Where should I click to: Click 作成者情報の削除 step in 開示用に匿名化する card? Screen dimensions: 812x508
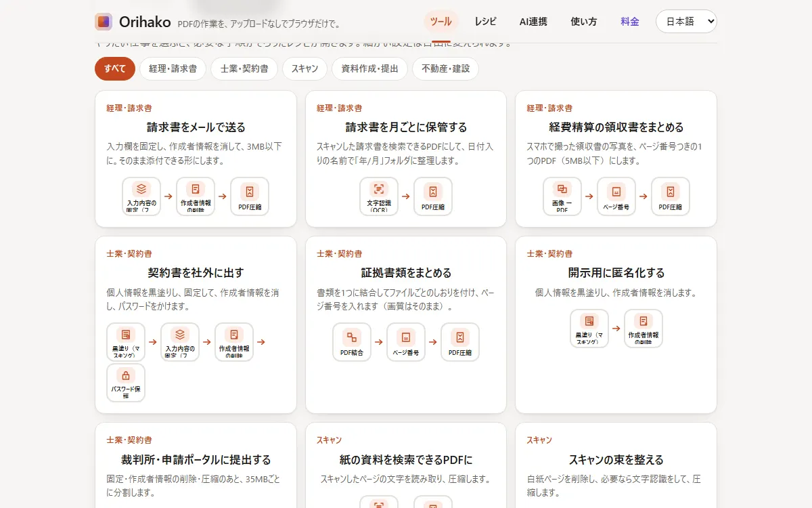pos(644,329)
